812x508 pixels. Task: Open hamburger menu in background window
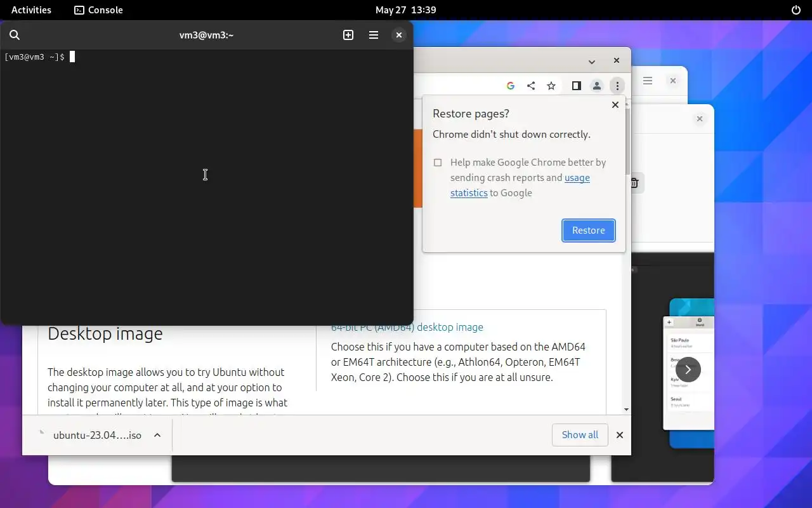pos(648,81)
